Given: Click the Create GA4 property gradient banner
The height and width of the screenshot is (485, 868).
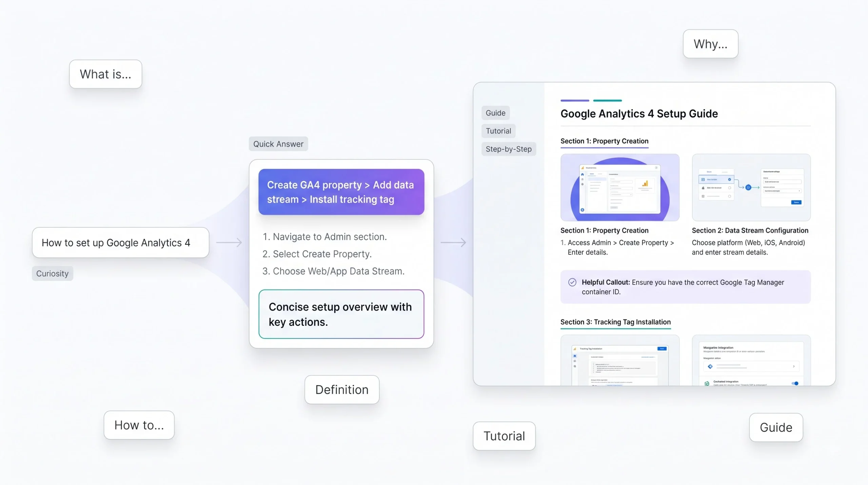Looking at the screenshot, I should point(341,192).
